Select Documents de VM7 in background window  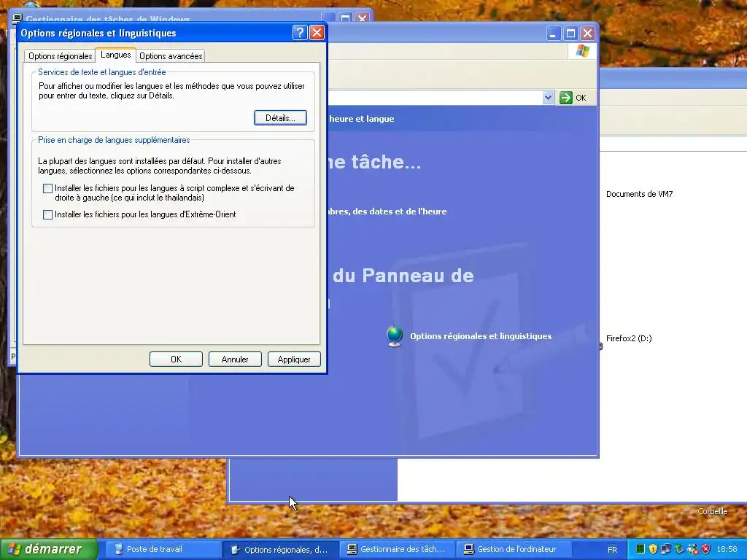pyautogui.click(x=639, y=194)
